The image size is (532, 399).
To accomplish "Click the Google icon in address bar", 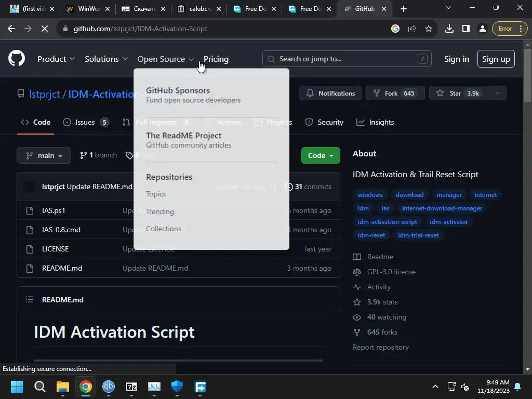I will click(395, 29).
